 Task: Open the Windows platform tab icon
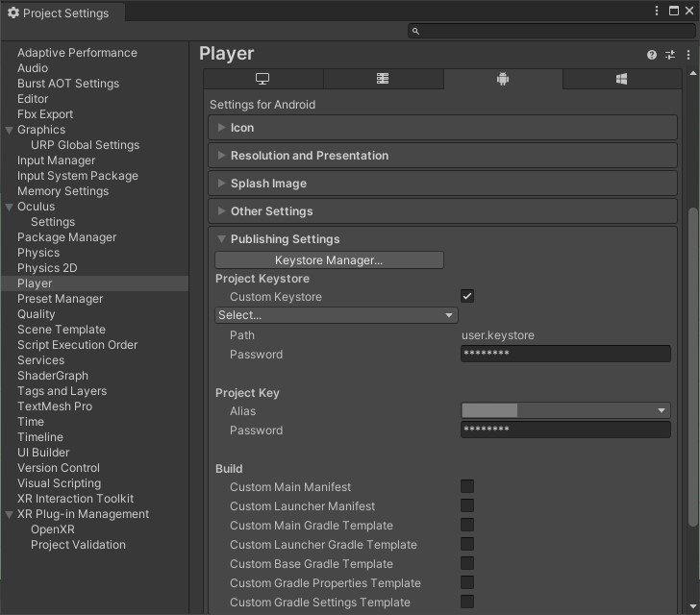pyautogui.click(x=621, y=80)
